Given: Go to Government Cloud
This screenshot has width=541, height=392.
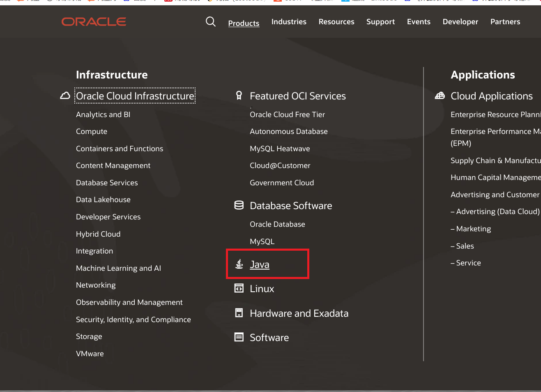Looking at the screenshot, I should pyautogui.click(x=282, y=183).
